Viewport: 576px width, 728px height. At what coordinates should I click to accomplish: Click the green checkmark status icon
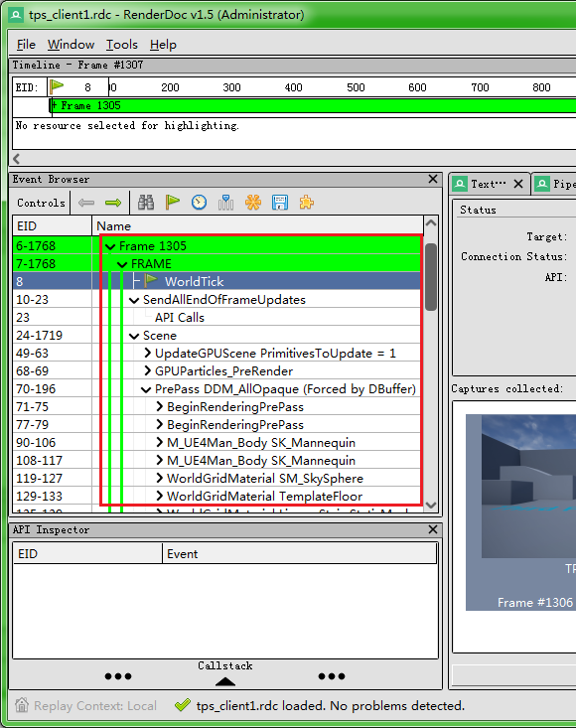point(183,706)
